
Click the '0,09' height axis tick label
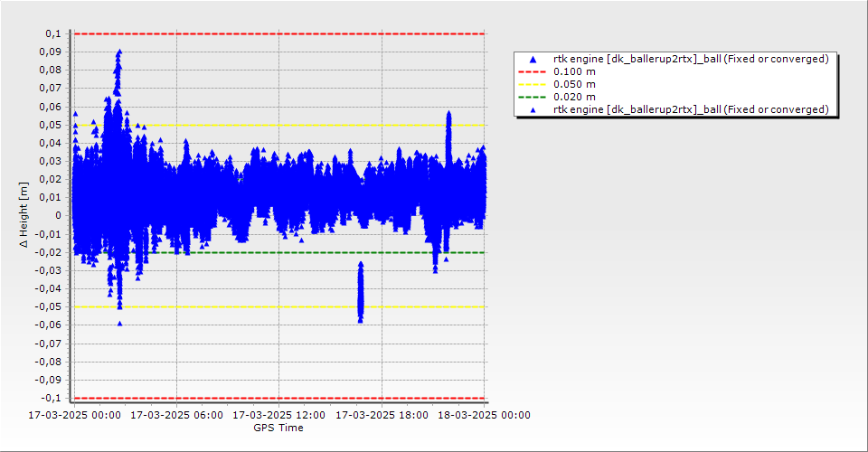[x=51, y=52]
